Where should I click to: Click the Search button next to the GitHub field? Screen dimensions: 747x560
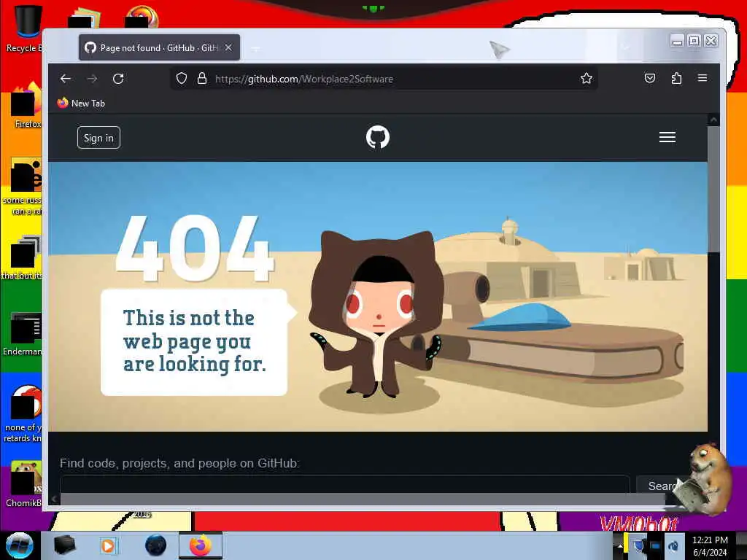pyautogui.click(x=662, y=486)
